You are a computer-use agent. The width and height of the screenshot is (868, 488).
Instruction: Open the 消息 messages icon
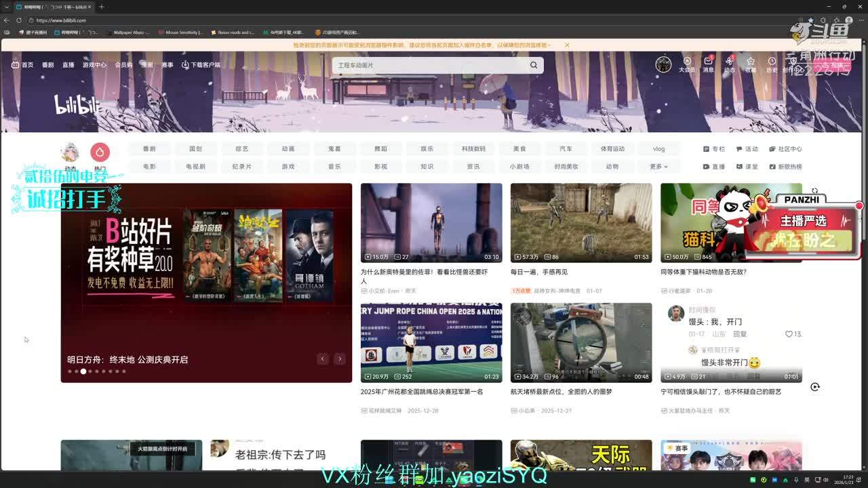pyautogui.click(x=708, y=62)
